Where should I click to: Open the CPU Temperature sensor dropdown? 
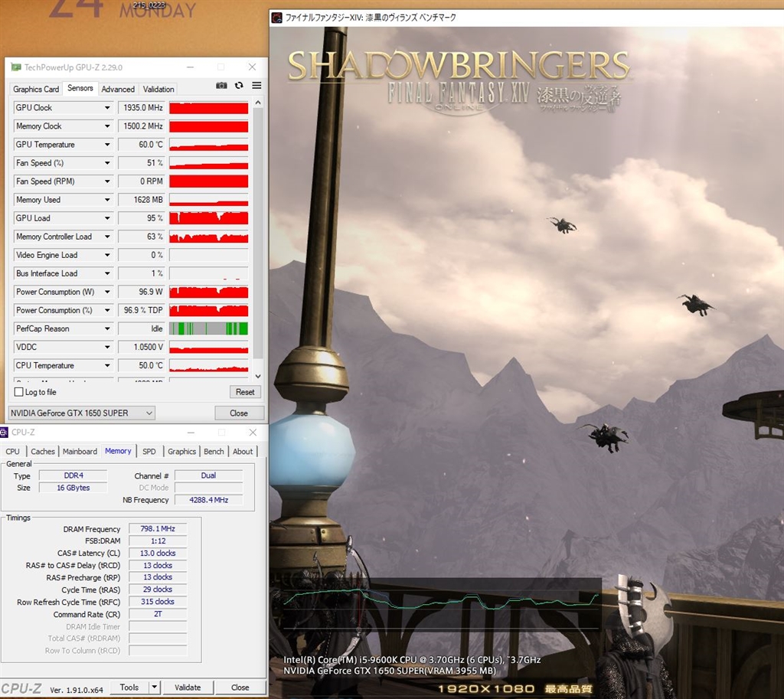107,365
